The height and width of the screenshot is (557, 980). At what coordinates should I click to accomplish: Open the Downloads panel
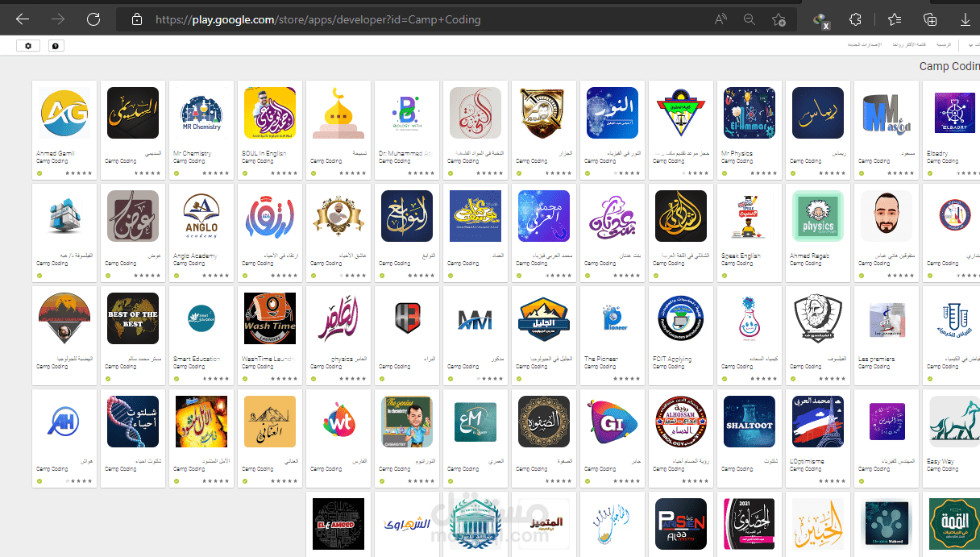965,19
